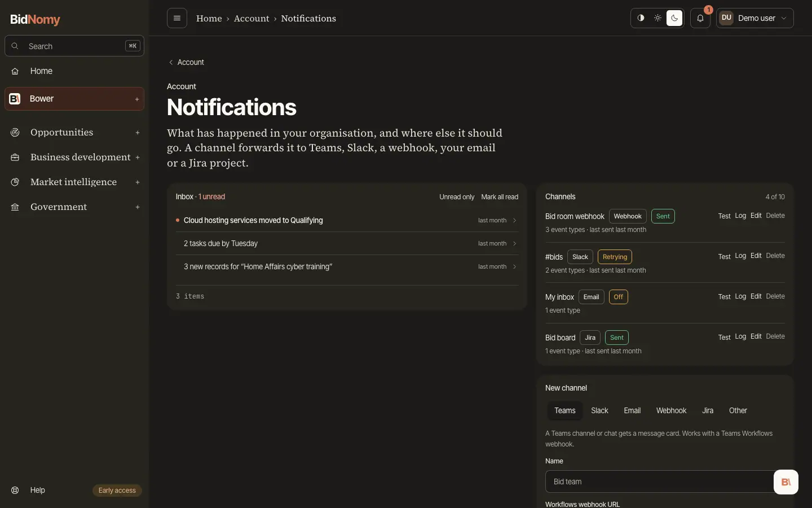The width and height of the screenshot is (812, 508).
Task: Expand the Opportunities section
Action: click(138, 133)
